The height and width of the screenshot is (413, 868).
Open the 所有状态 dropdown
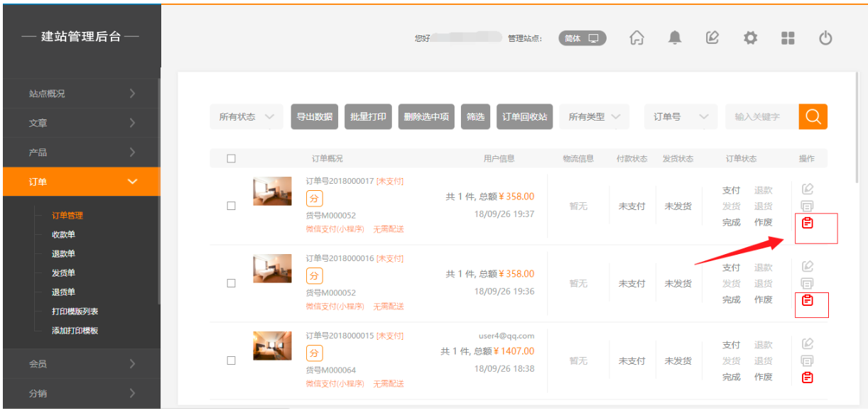(x=246, y=117)
